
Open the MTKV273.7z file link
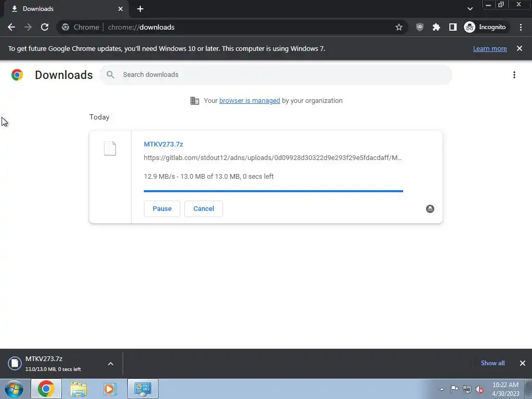(x=163, y=144)
